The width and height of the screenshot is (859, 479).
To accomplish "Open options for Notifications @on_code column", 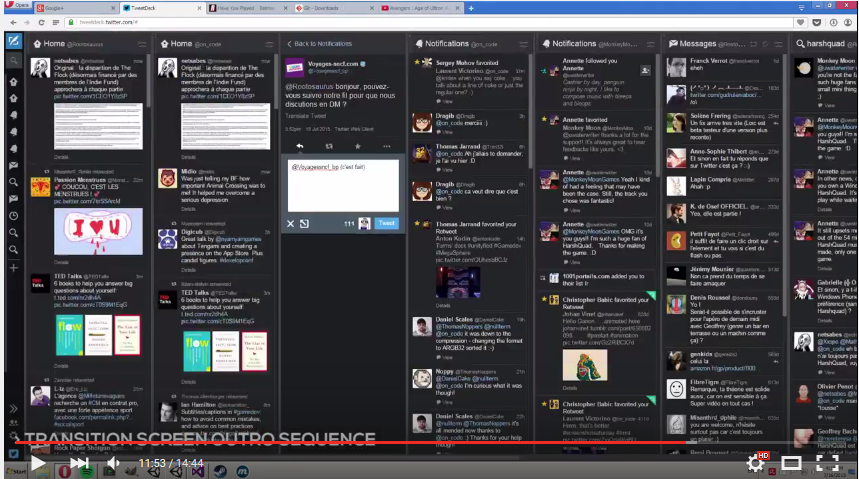I will coord(524,44).
